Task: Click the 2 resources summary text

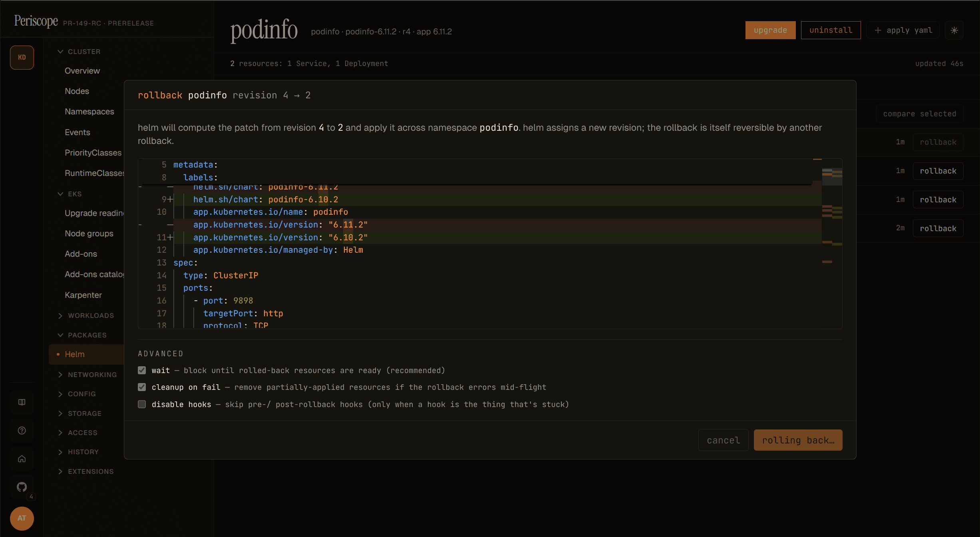Action: 309,64
